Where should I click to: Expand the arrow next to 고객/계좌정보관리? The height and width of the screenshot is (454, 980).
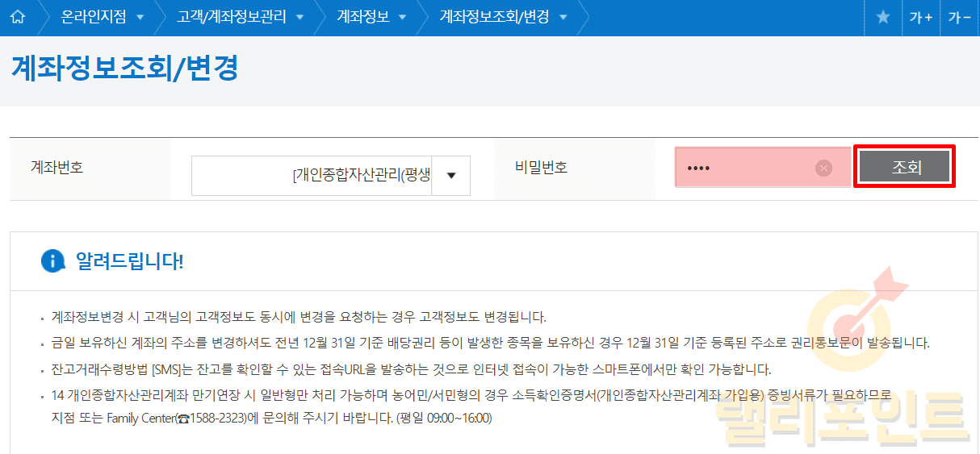(300, 18)
